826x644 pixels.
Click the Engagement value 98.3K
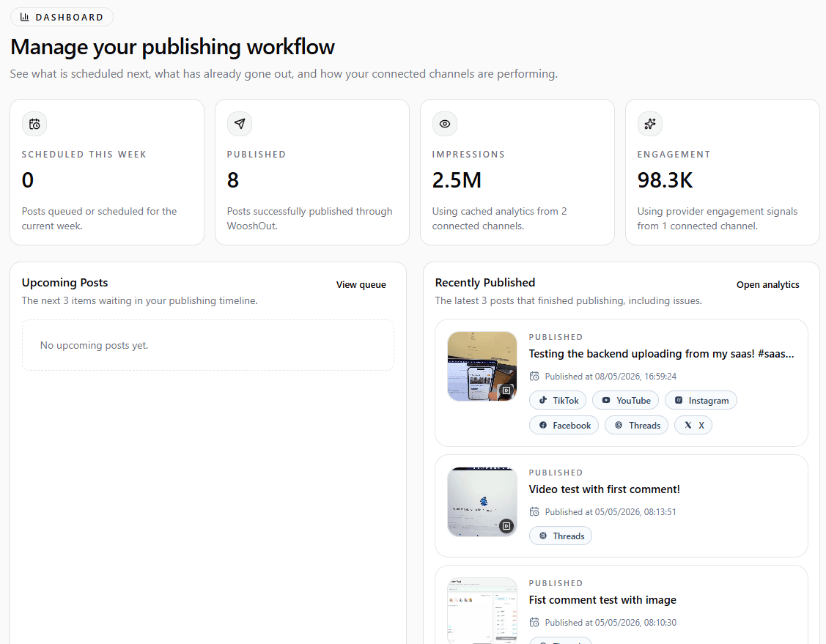tap(665, 180)
